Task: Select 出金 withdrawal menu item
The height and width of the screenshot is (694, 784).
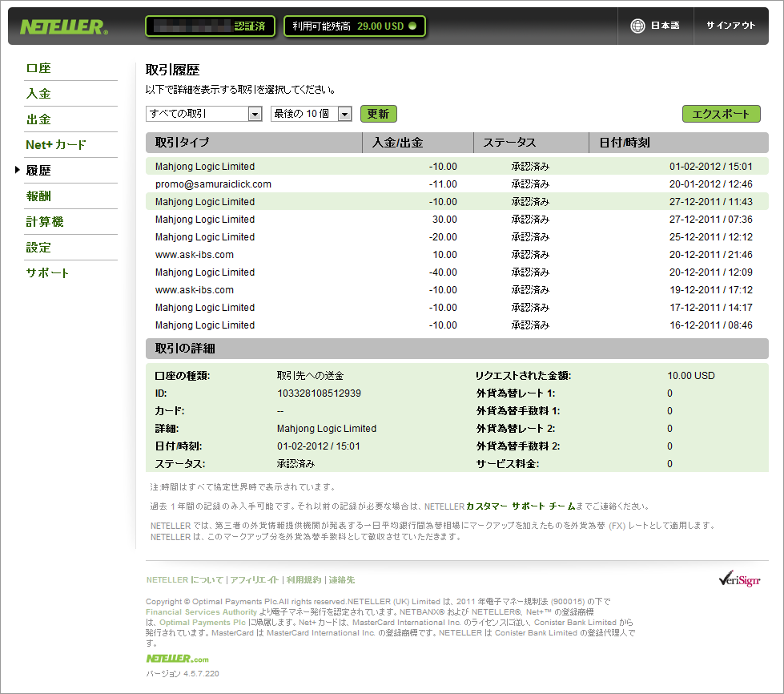Action: (x=38, y=119)
